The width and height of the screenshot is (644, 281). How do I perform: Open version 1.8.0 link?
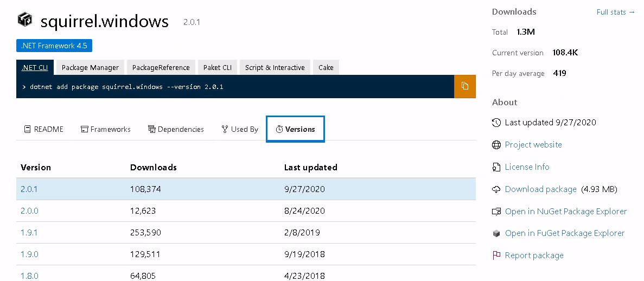click(x=30, y=276)
